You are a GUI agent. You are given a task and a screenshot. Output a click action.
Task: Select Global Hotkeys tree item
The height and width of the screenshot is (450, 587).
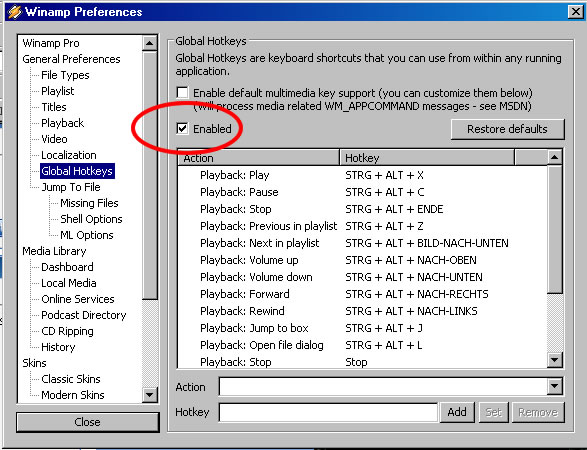coord(77,171)
